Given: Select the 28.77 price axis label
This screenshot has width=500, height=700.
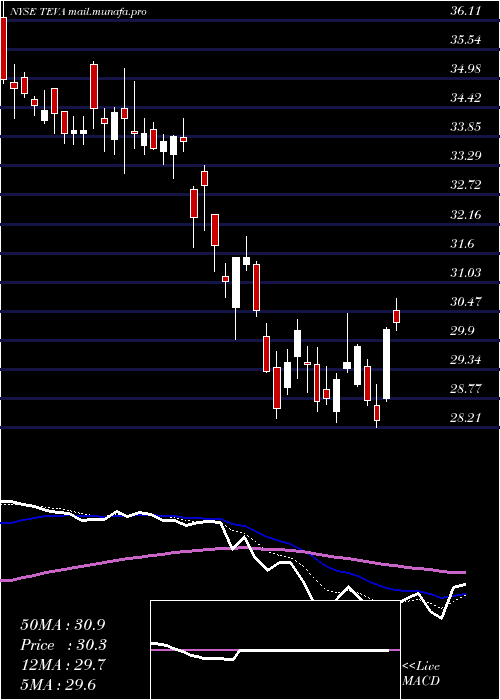Looking at the screenshot, I should click(x=466, y=388).
